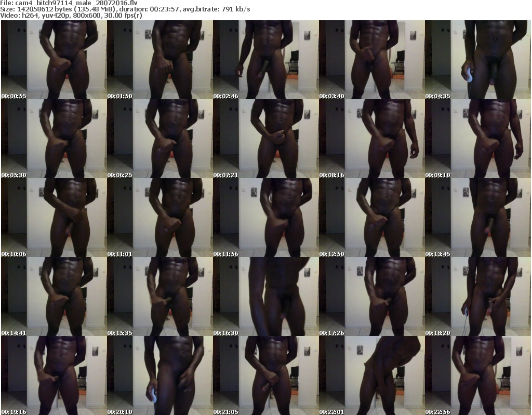The width and height of the screenshot is (532, 415).
Task: Pick the frame marked 00:03:40
Action: (x=371, y=60)
